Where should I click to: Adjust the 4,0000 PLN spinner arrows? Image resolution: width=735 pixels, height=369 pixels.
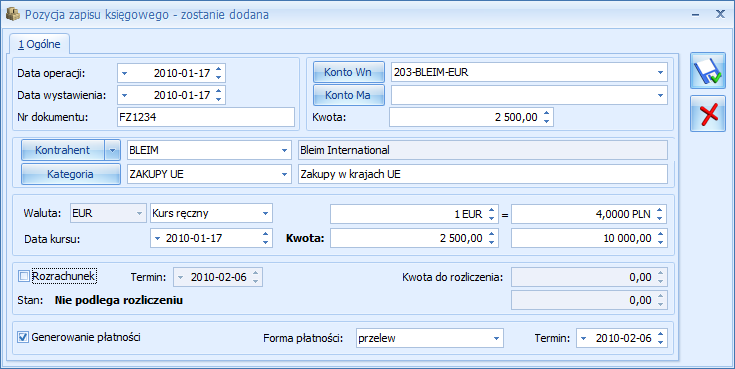(660, 214)
